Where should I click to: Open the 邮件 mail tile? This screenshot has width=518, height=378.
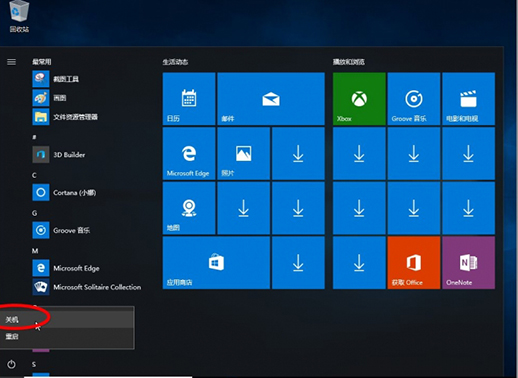[x=271, y=99]
